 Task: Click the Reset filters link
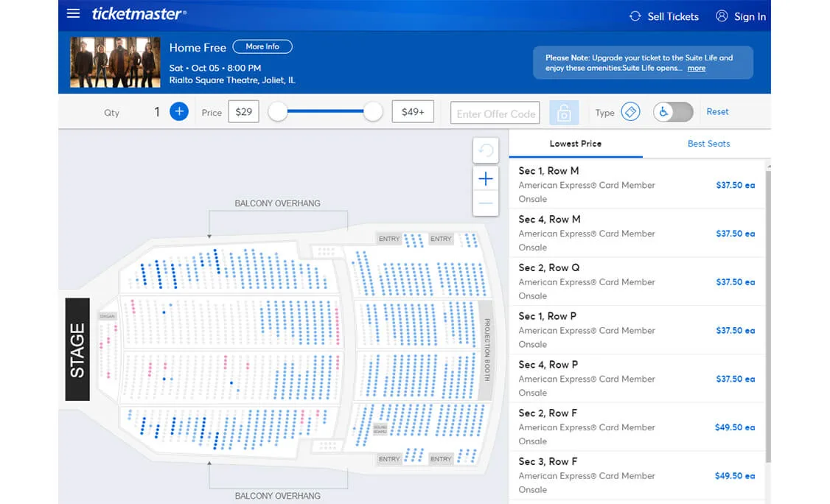pyautogui.click(x=717, y=112)
